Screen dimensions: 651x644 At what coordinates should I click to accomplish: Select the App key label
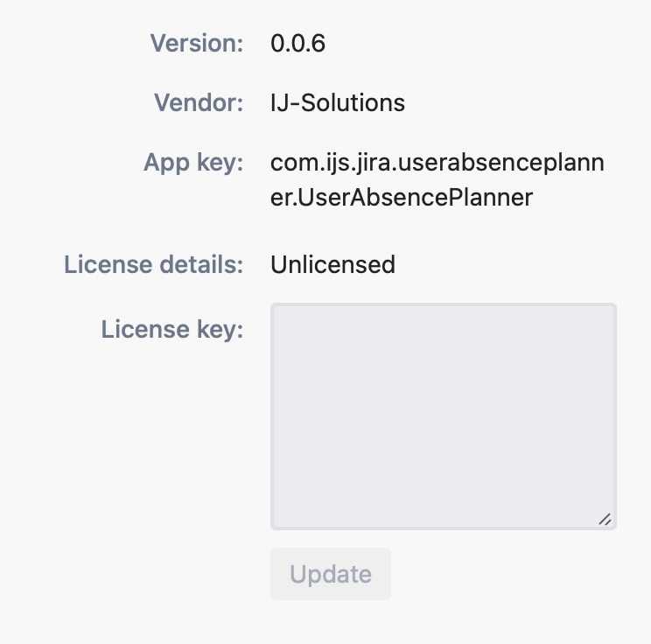(193, 163)
